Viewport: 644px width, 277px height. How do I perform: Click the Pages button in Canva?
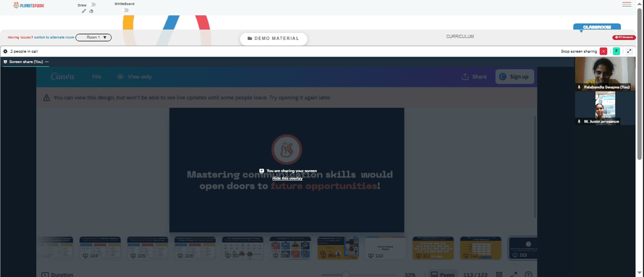[443, 274]
